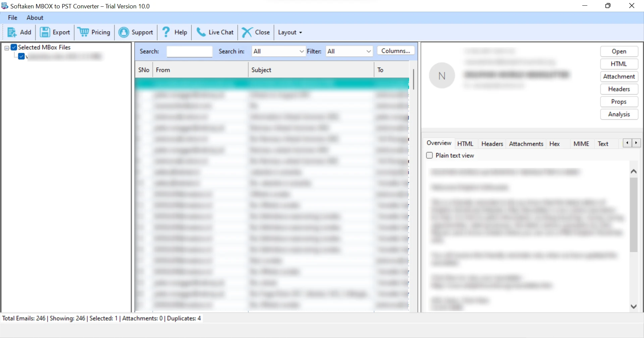Switch to the Headers preview tab
Image resolution: width=644 pixels, height=338 pixels.
pyautogui.click(x=492, y=144)
